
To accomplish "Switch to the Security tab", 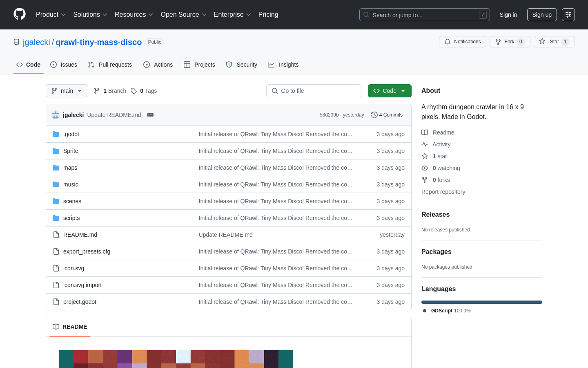I will point(242,65).
